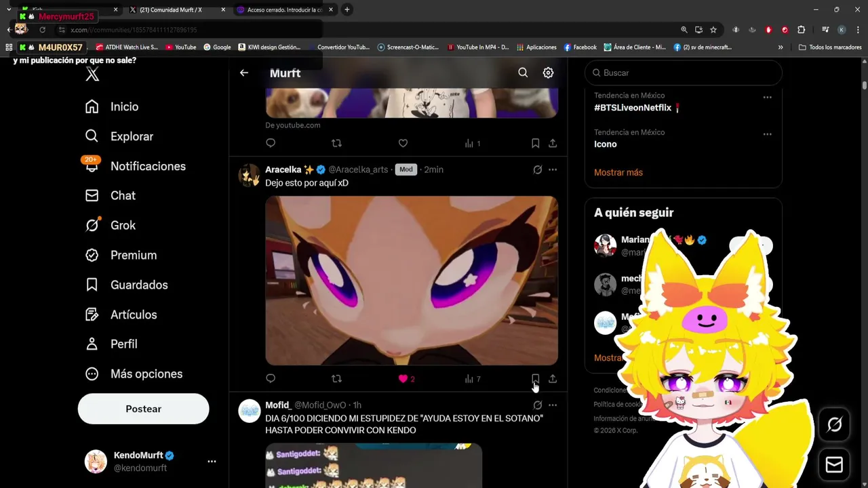
Task: Repost Aracelka's post
Action: tap(336, 379)
